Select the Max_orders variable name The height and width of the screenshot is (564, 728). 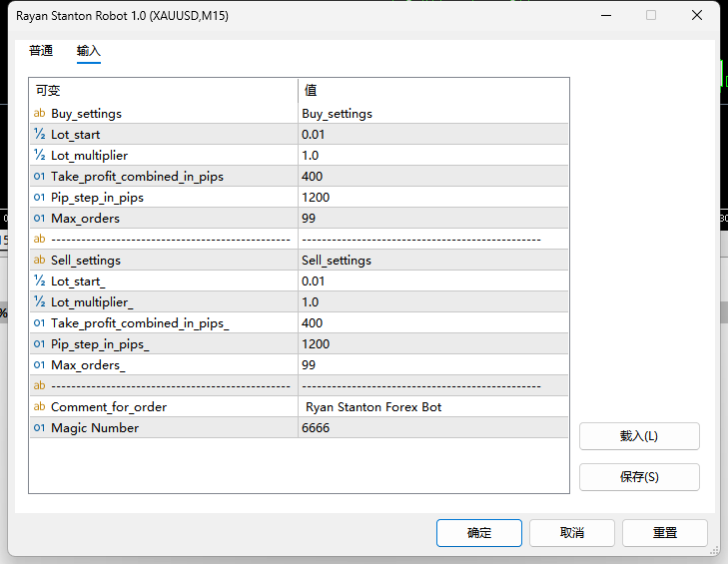coord(85,219)
